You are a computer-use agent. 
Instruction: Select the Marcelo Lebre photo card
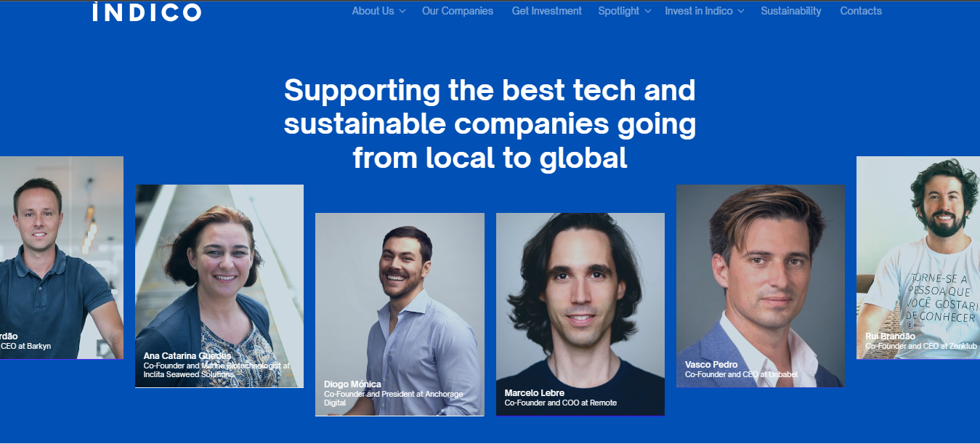tap(580, 315)
